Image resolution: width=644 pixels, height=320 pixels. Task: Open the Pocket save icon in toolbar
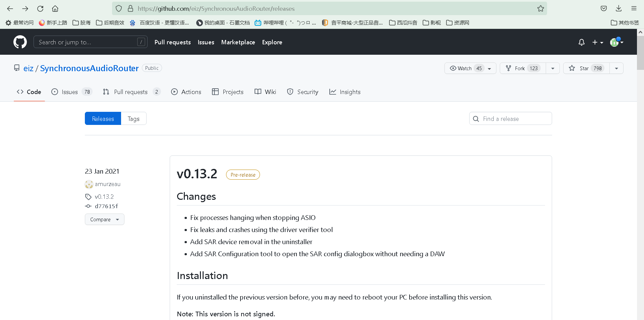pos(604,8)
